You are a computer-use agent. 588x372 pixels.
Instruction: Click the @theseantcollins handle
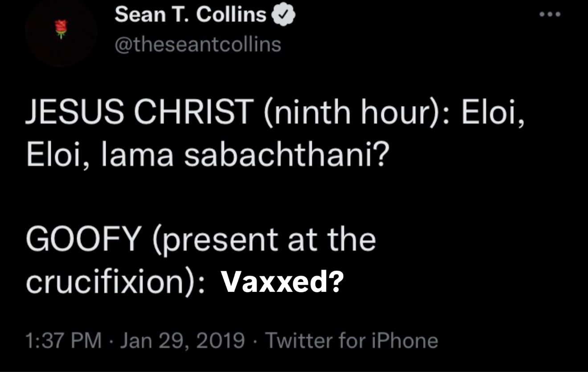pyautogui.click(x=198, y=44)
